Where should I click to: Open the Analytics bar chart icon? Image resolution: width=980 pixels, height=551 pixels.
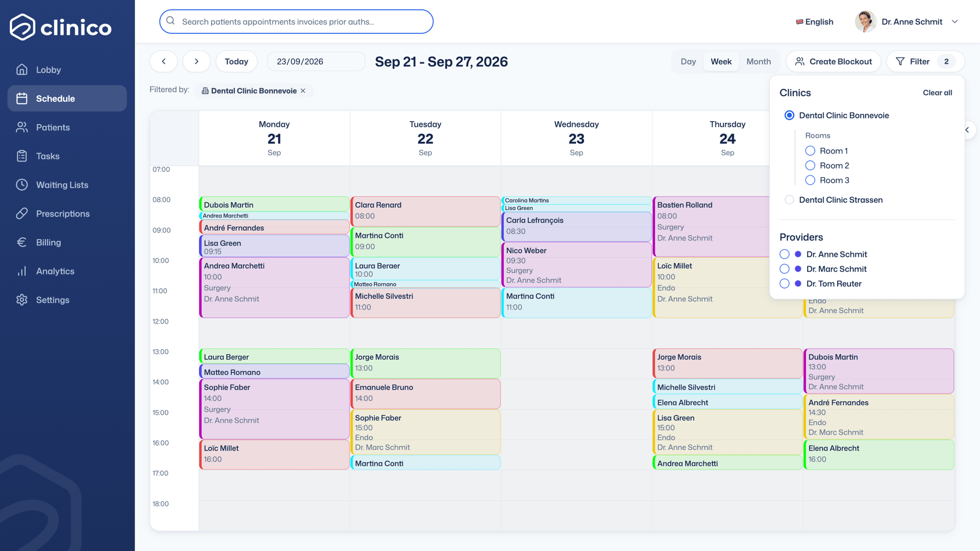tap(22, 271)
